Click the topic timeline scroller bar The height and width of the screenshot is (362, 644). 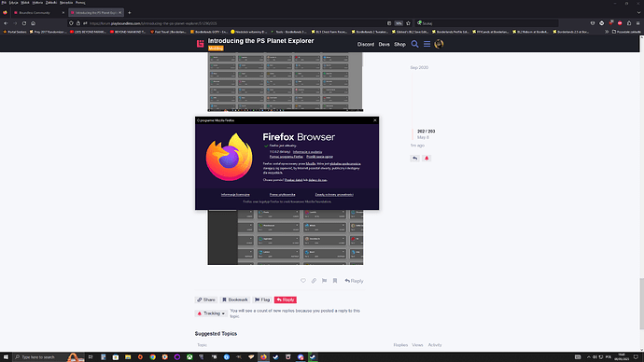click(413, 133)
